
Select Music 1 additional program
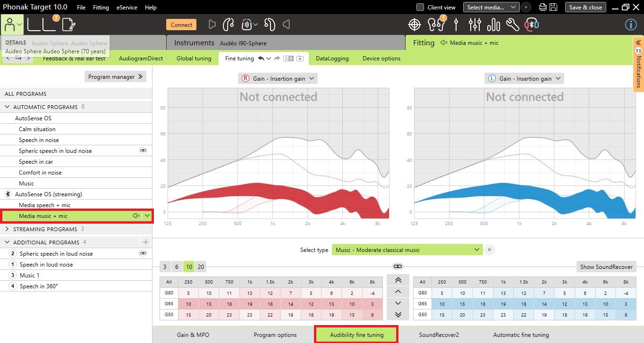(x=76, y=276)
